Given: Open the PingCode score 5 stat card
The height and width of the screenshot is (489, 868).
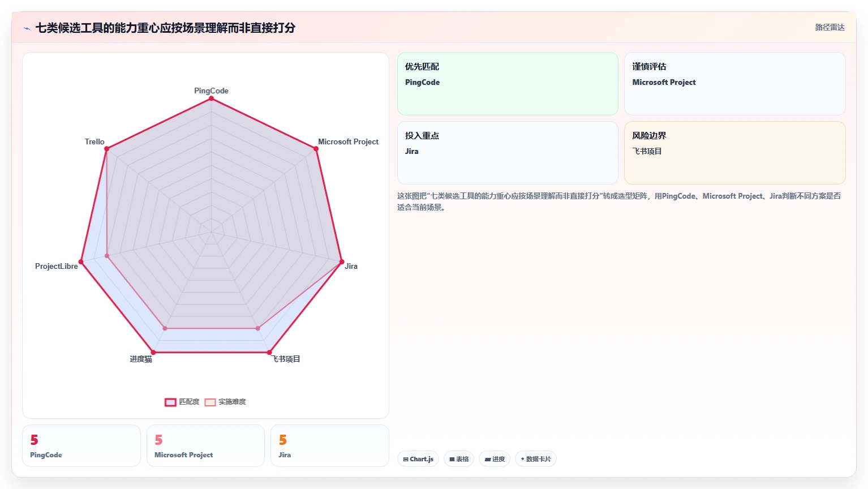Looking at the screenshot, I should click(x=81, y=446).
